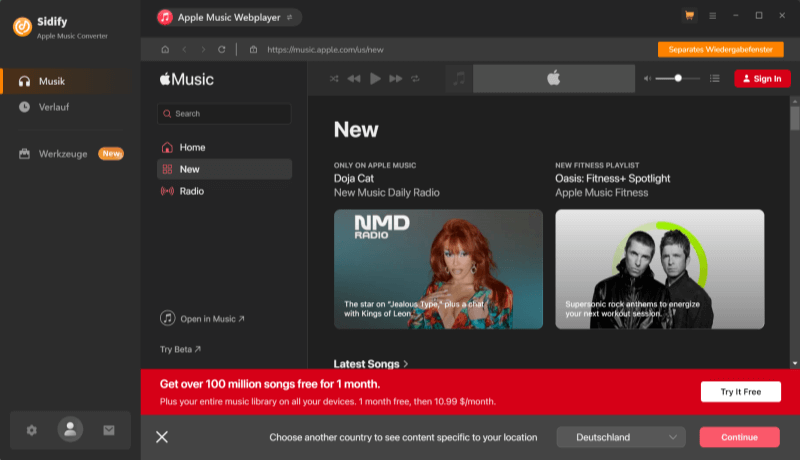Expand the Latest Songs section
This screenshot has height=460, width=800.
371,364
